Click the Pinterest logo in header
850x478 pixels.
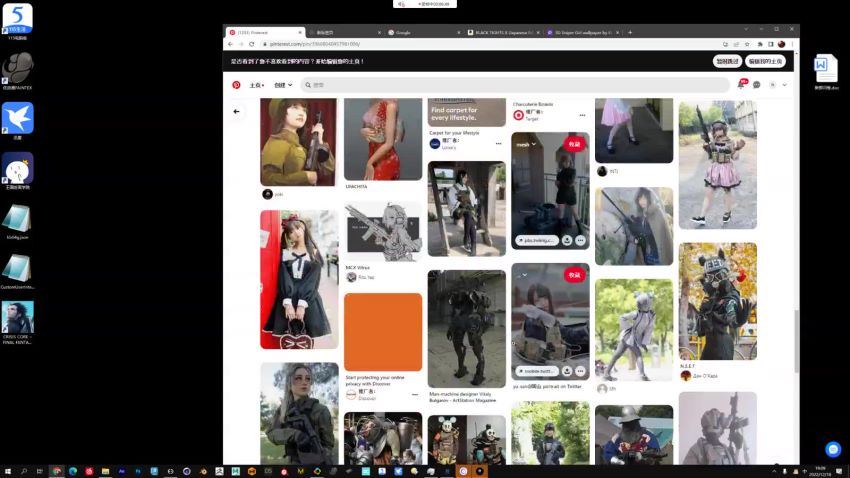(x=236, y=85)
